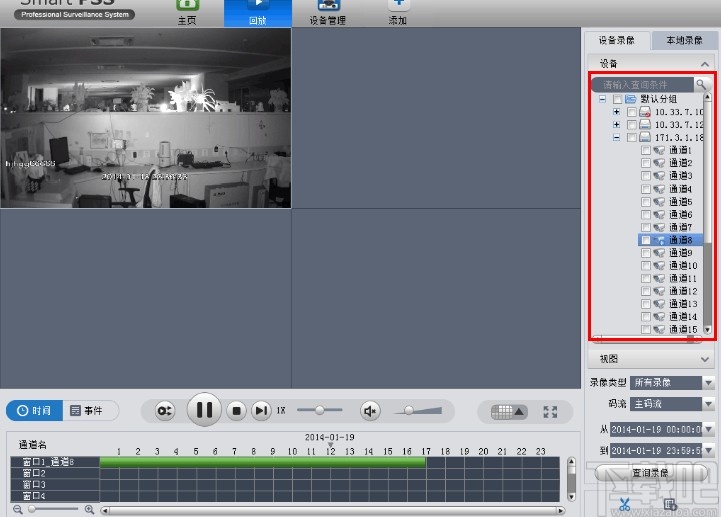721x517 pixels.
Task: Select the 通道7 camera icon
Action: click(x=659, y=227)
